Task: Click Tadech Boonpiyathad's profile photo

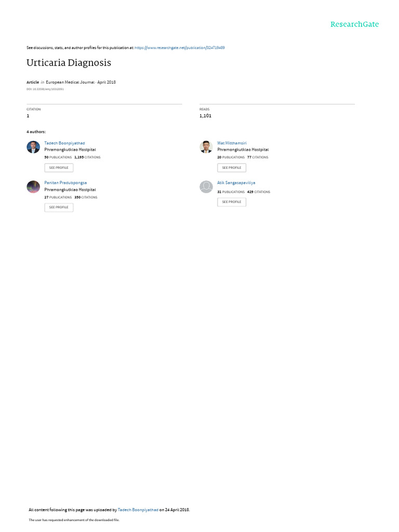Action: pyautogui.click(x=33, y=147)
